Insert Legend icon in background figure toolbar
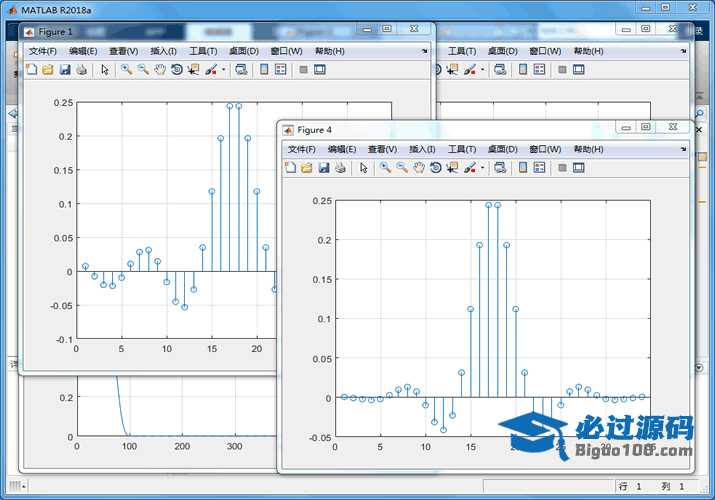 [x=539, y=69]
